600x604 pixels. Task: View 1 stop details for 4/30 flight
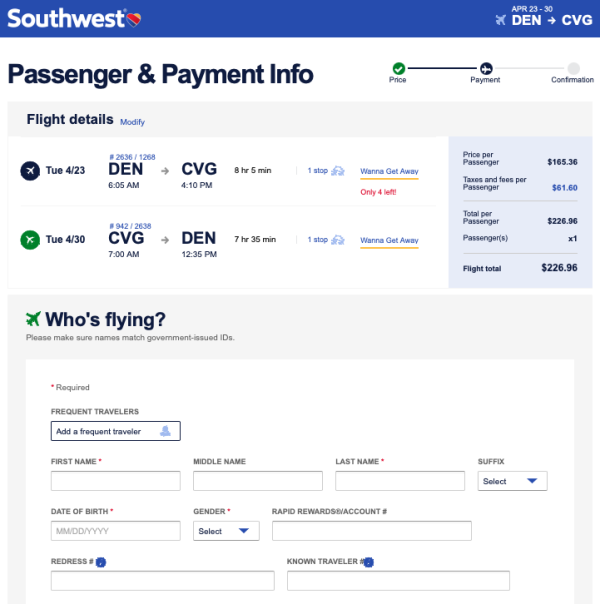[317, 240]
